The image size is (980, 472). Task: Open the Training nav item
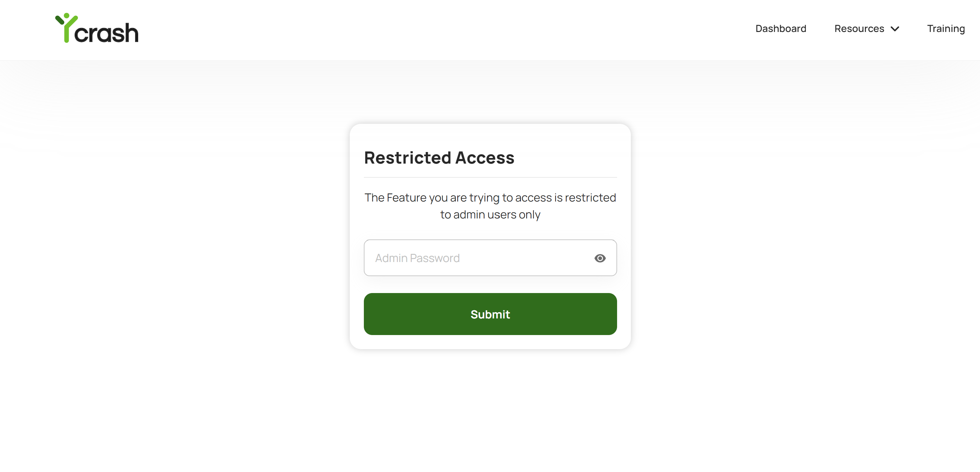[x=946, y=29]
